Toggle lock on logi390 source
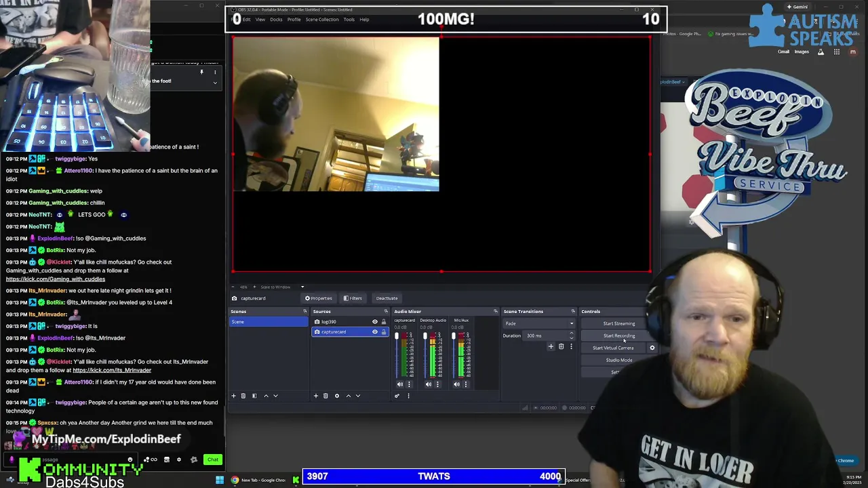The height and width of the screenshot is (488, 868). click(x=384, y=322)
